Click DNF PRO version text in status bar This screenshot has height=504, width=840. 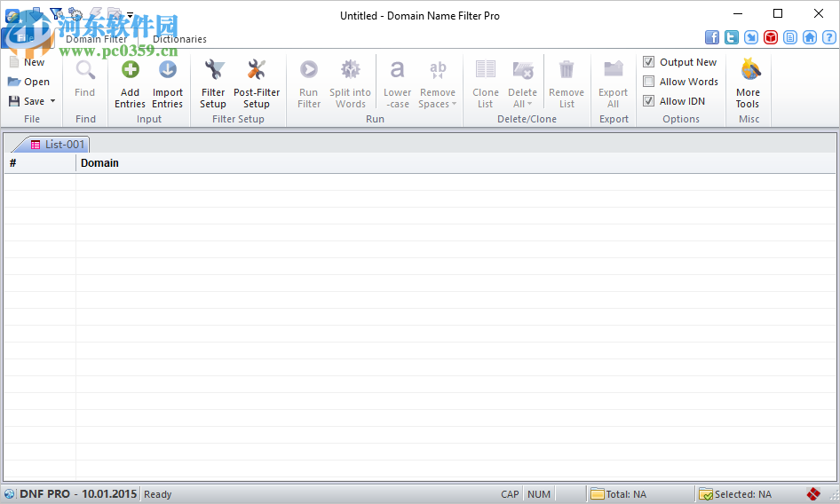(78, 494)
